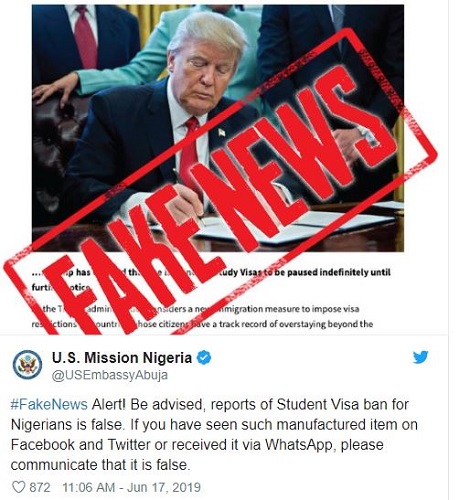This screenshot has height=500, width=470.
Task: Click the tweet text about Student Visa ban
Action: coord(214,434)
